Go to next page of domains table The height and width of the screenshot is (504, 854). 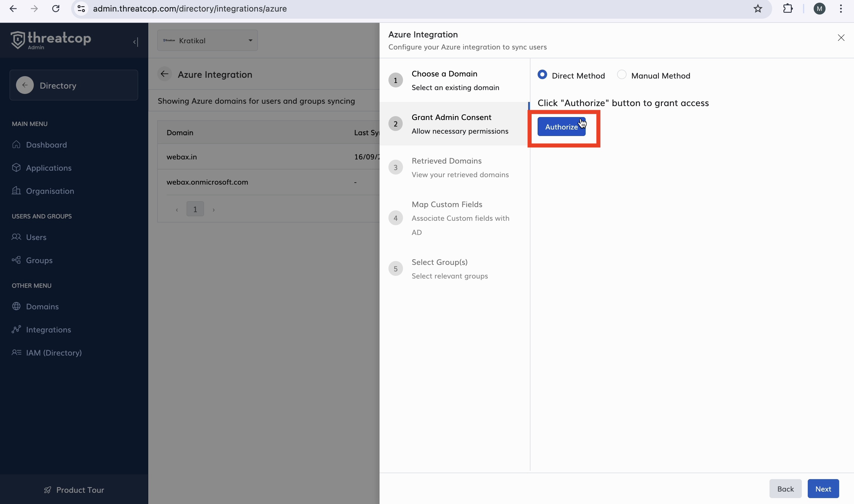point(213,209)
